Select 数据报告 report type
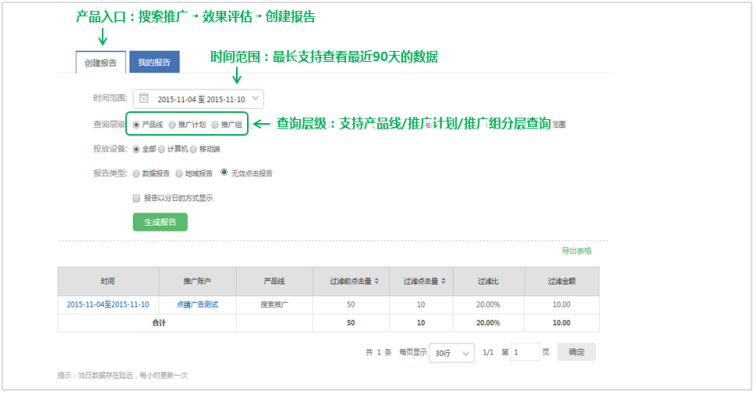 point(136,174)
